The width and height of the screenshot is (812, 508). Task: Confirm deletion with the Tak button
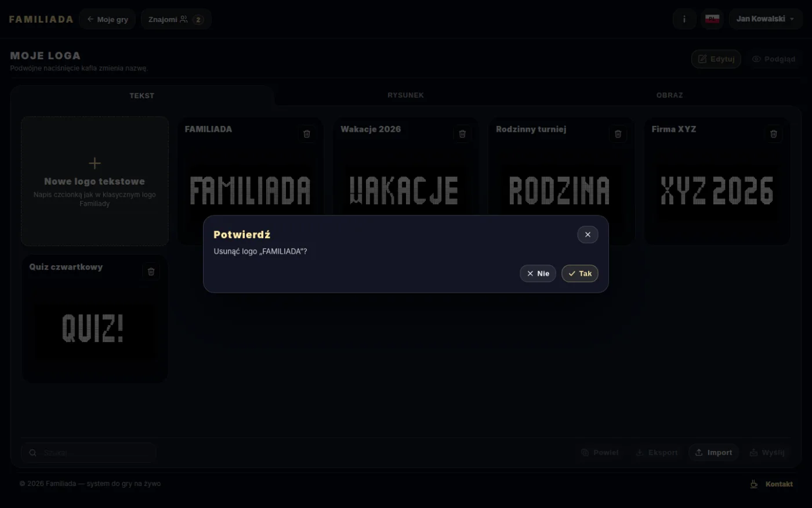(579, 273)
